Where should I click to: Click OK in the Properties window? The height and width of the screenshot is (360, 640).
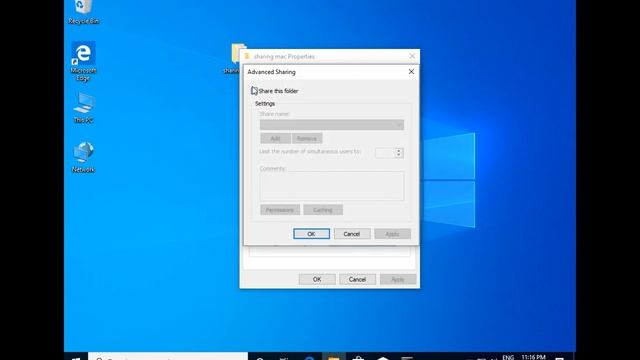tap(317, 279)
